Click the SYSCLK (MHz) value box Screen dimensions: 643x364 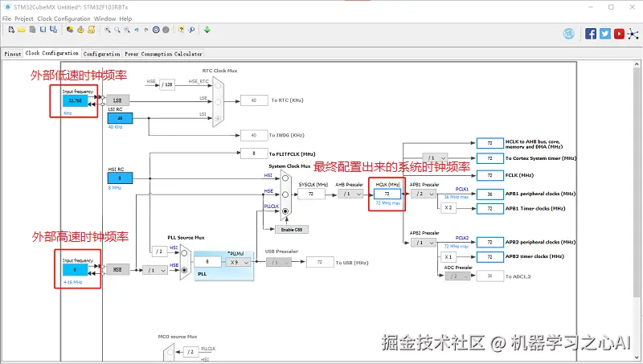311,194
